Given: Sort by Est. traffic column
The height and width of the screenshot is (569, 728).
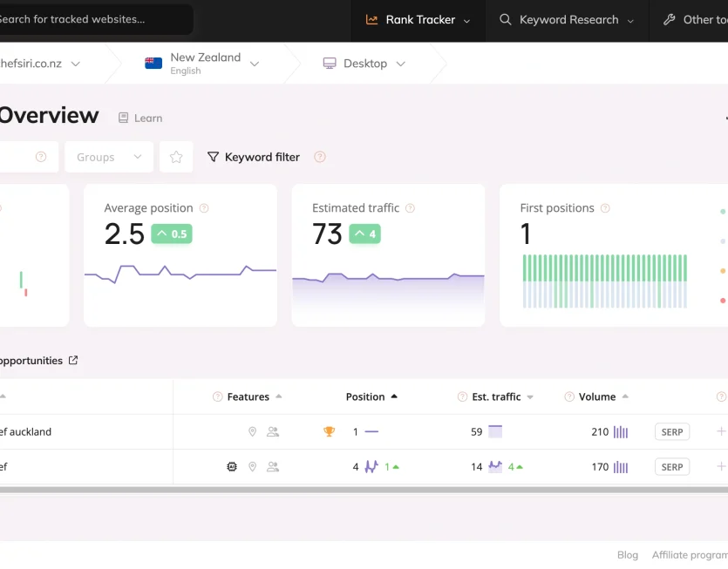Looking at the screenshot, I should coord(502,396).
